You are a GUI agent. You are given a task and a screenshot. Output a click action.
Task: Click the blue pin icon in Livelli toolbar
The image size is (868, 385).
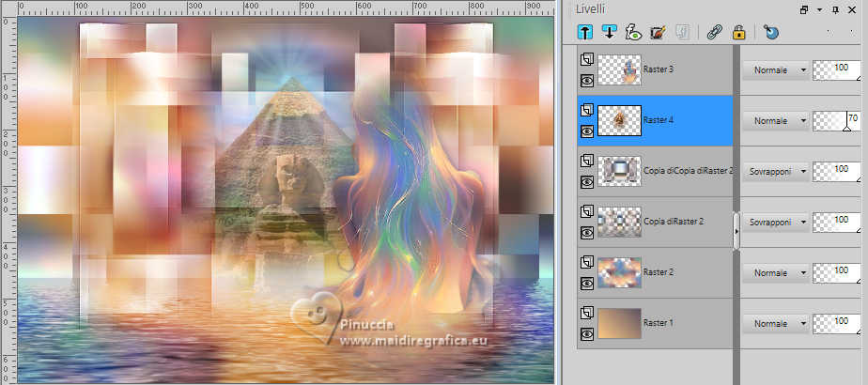(x=771, y=32)
